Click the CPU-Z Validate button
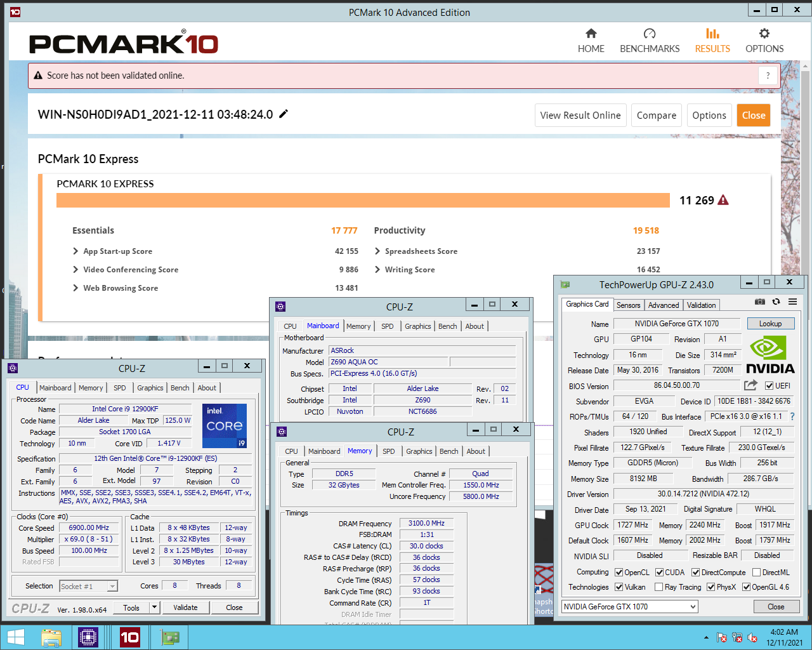The image size is (812, 650). click(185, 607)
